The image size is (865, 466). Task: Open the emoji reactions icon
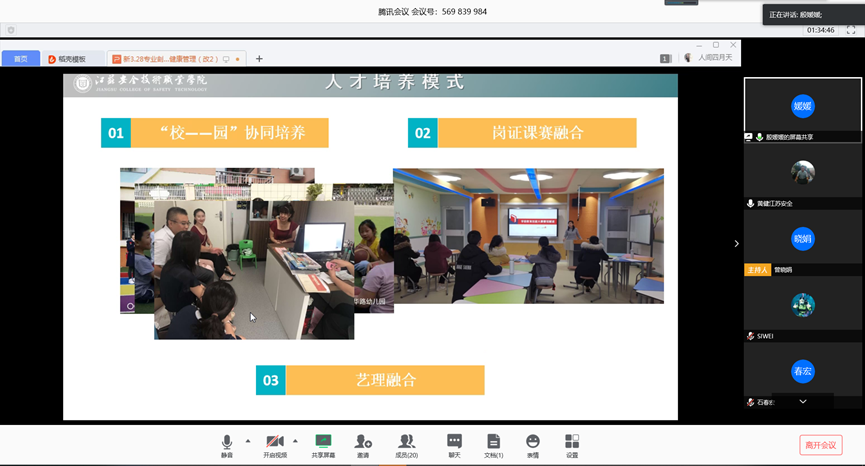(533, 442)
